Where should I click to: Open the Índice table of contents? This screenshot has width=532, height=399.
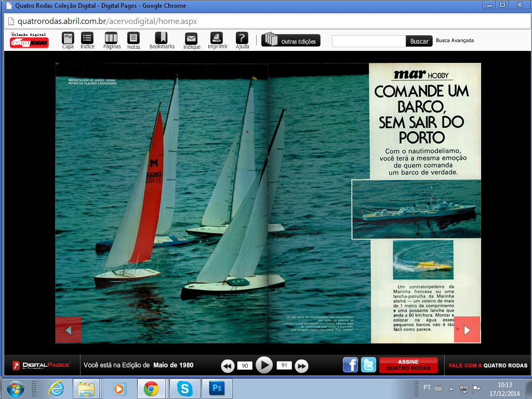[87, 38]
